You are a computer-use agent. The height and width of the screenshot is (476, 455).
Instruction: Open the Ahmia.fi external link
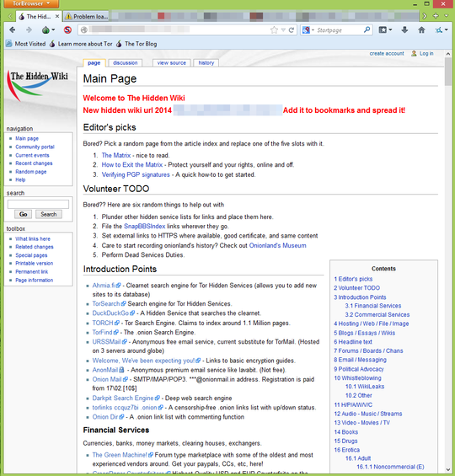pyautogui.click(x=106, y=286)
